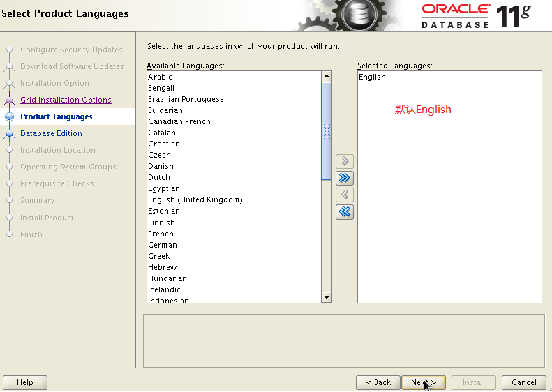Viewport: 552px width, 392px height.
Task: Select Hebrew in Available Languages
Action: tap(234, 267)
